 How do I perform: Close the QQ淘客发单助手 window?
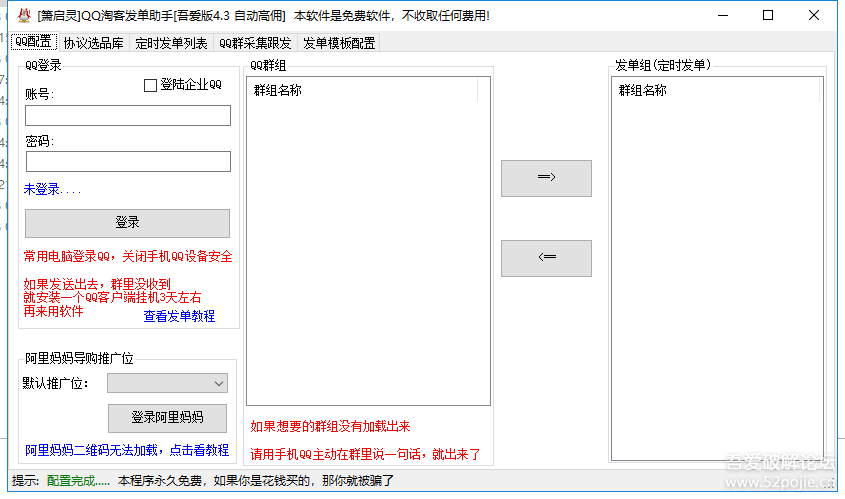tap(814, 15)
